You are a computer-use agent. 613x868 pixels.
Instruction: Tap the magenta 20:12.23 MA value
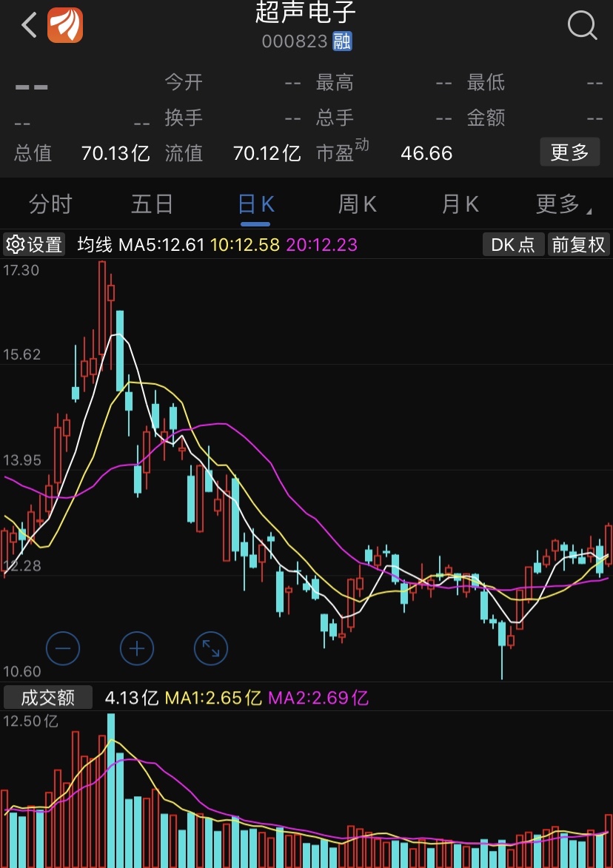[x=322, y=244]
